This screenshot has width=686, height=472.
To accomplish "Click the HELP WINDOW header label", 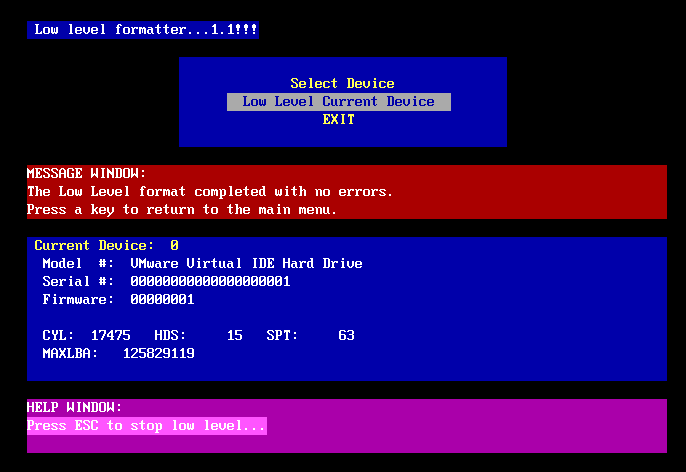I will pyautogui.click(x=74, y=407).
